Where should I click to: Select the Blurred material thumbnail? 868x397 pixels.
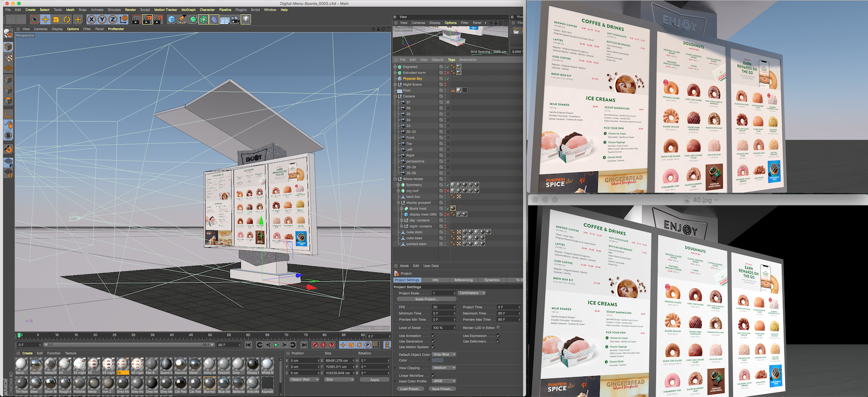point(209,384)
